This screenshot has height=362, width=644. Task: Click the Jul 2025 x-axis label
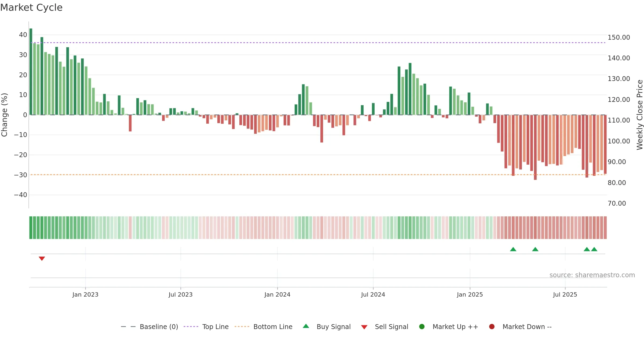click(565, 294)
